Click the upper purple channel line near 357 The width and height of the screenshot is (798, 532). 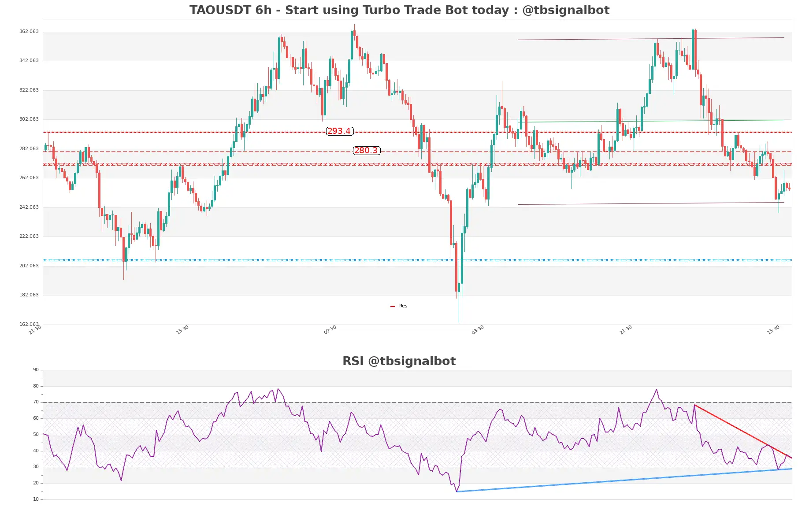[x=651, y=39]
